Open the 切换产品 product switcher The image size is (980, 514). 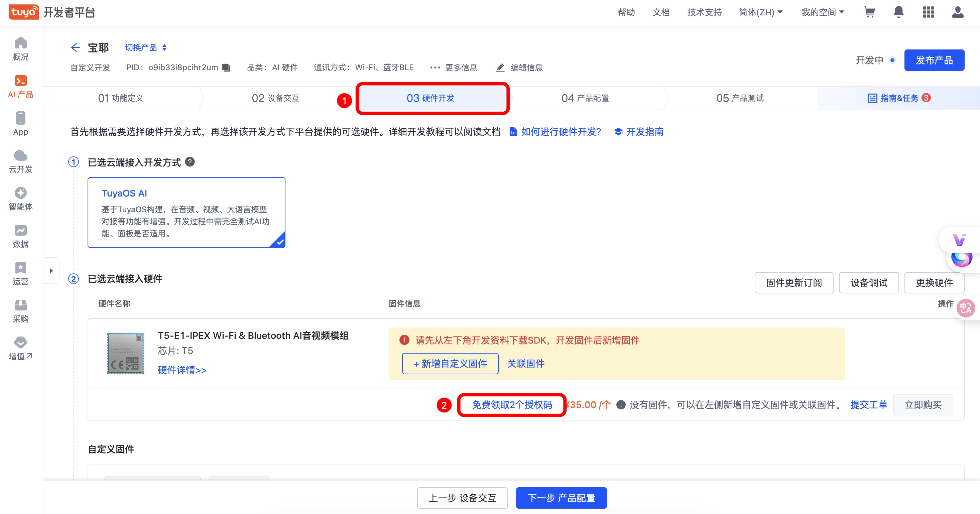[146, 47]
